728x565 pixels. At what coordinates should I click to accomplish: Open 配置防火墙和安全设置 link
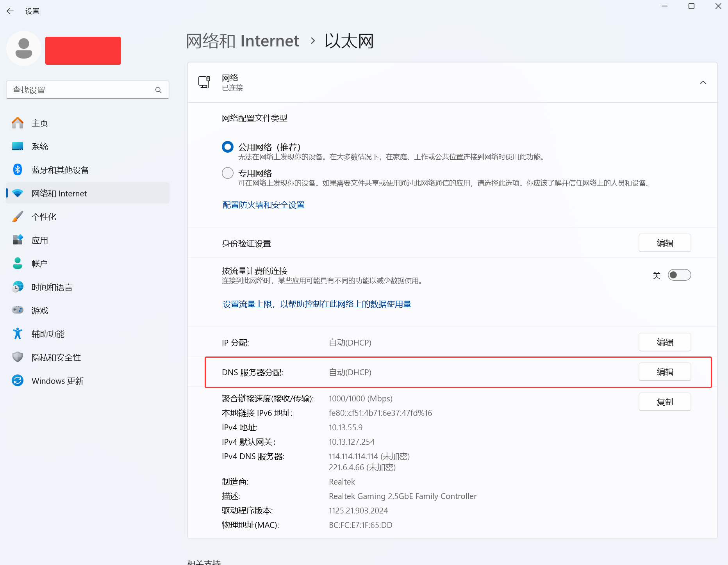click(264, 205)
